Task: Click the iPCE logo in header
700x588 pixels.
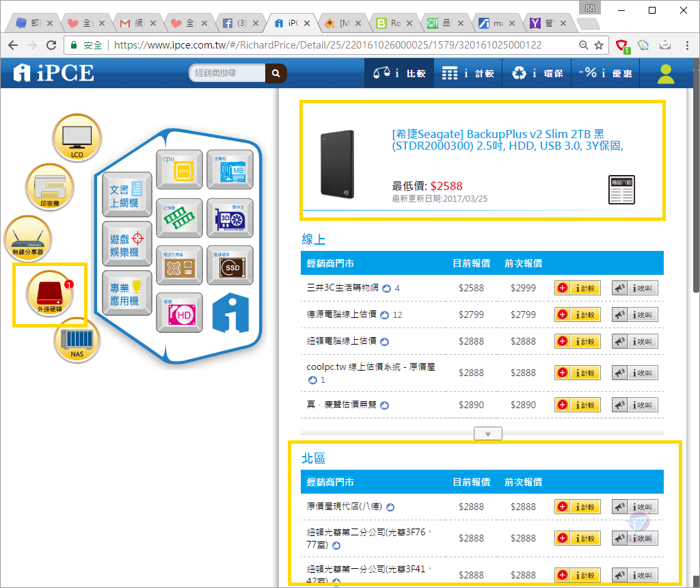Action: tap(53, 72)
